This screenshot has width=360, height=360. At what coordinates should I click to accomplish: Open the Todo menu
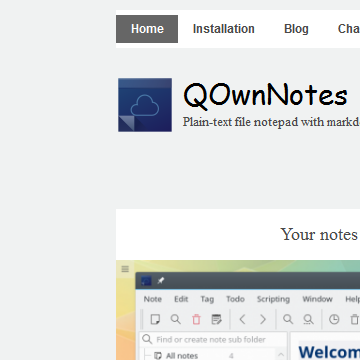pyautogui.click(x=235, y=299)
